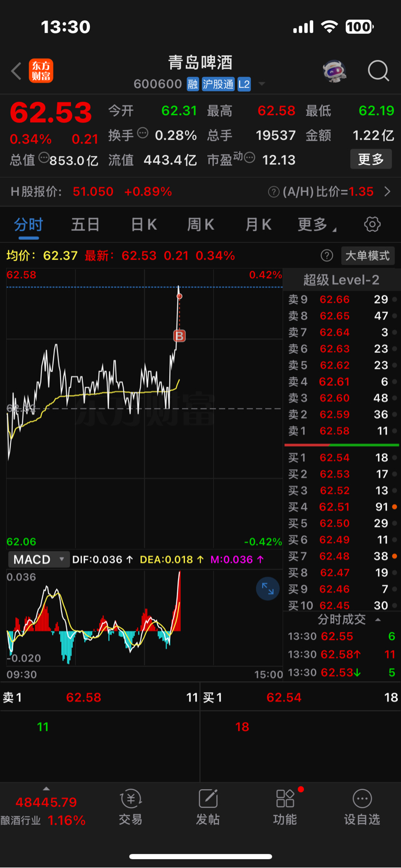Tap the 融 margin badge

pyautogui.click(x=193, y=84)
